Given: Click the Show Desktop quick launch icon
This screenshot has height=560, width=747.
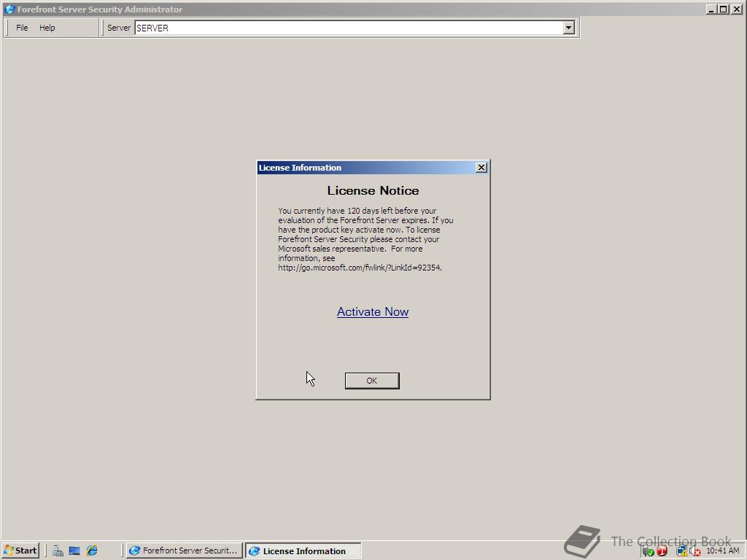Looking at the screenshot, I should 74,551.
